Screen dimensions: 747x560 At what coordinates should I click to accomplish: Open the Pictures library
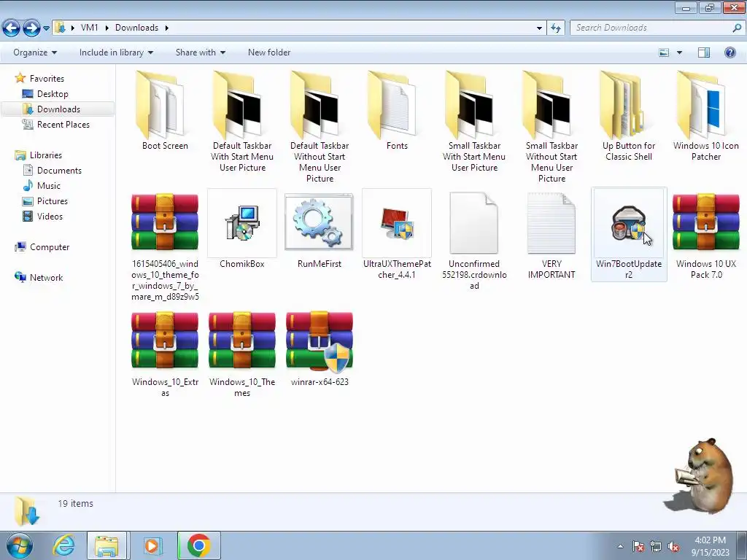[x=53, y=201]
